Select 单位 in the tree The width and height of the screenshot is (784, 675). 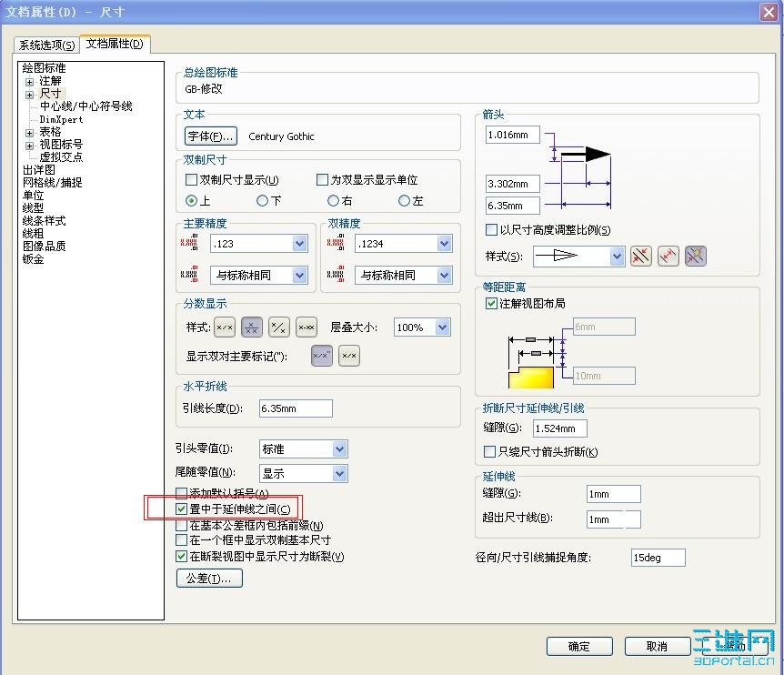click(33, 196)
